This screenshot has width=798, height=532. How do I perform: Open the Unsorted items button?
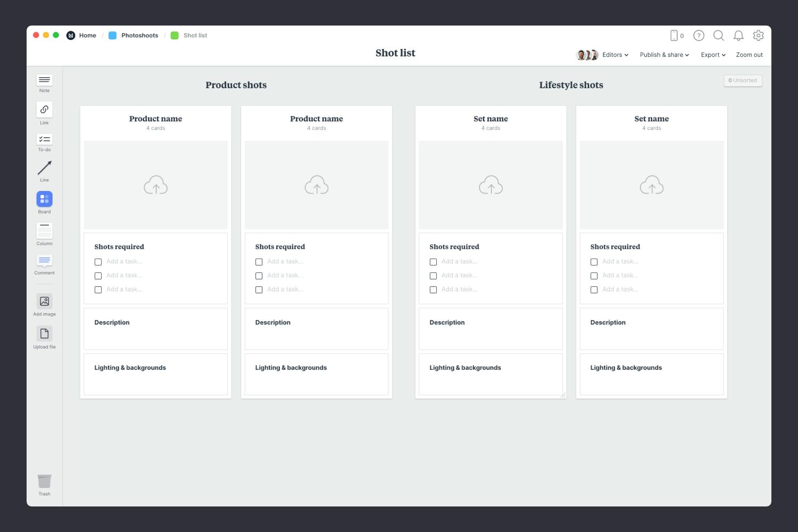point(743,80)
